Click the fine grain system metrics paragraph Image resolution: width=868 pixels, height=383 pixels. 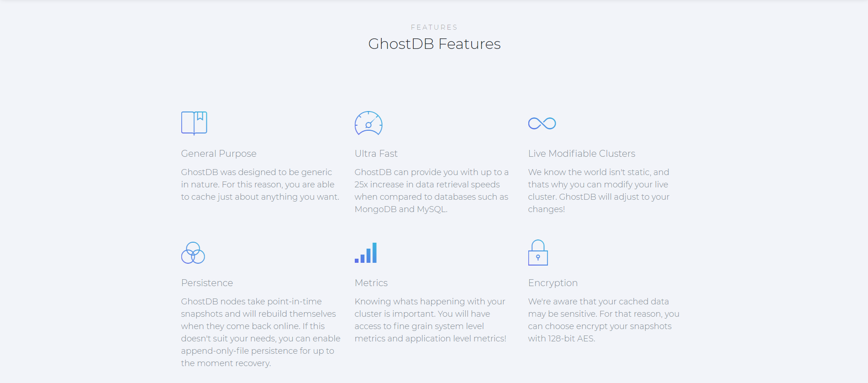click(x=431, y=320)
